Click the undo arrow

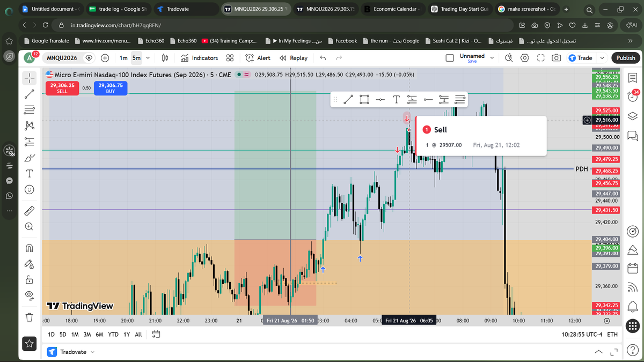(323, 58)
